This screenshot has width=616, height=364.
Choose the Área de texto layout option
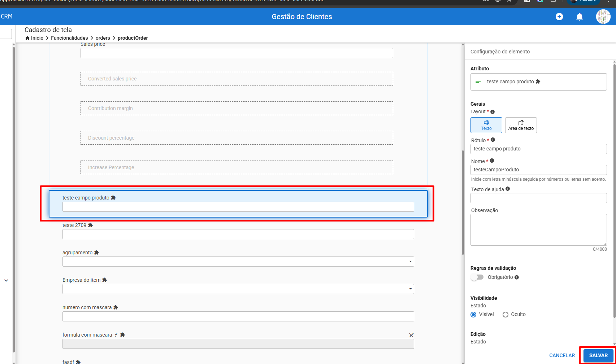pyautogui.click(x=521, y=125)
